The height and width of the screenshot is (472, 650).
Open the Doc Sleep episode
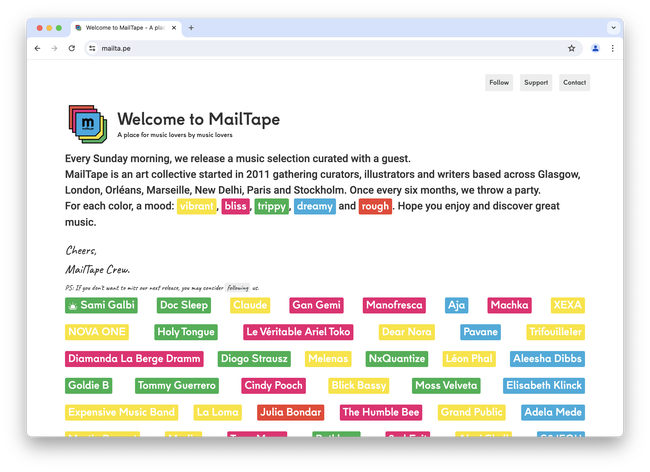(x=184, y=305)
